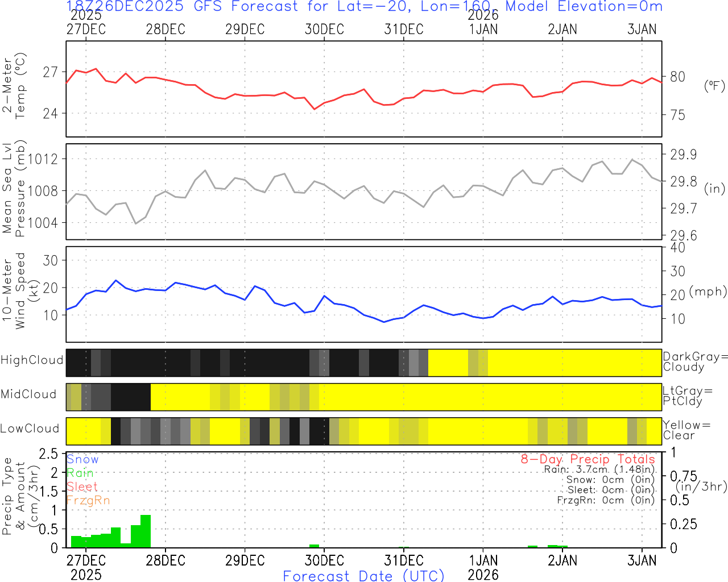
Task: Click the Forecast Date (UTC) axis title
Action: click(x=364, y=576)
